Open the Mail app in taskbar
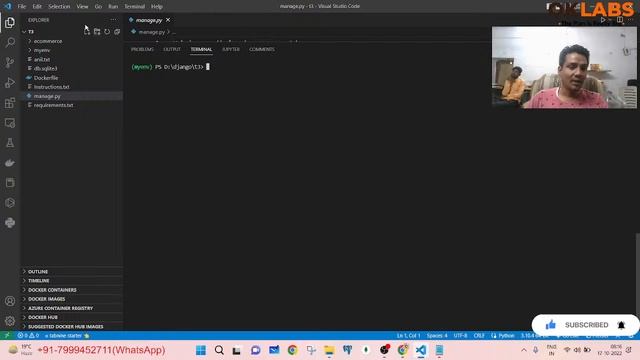 click(x=274, y=350)
